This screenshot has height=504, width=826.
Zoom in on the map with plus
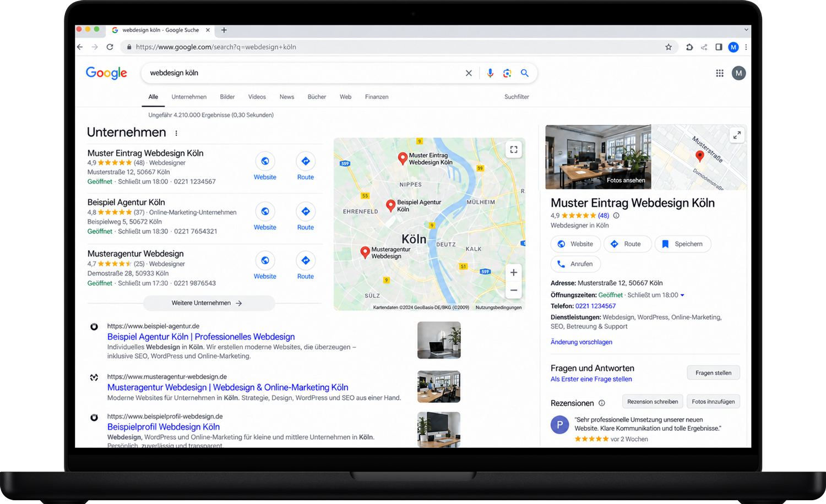click(x=514, y=272)
